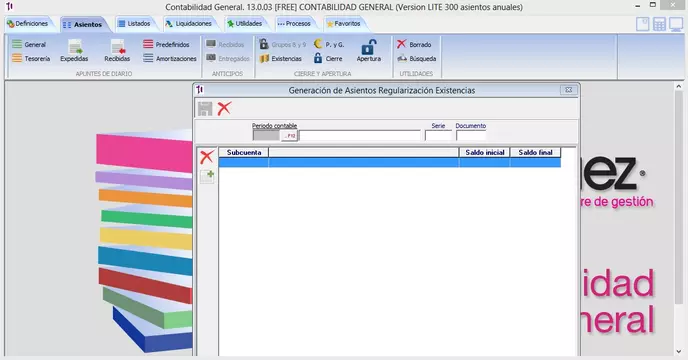Screen dimensions: 688x360
Task: Click the Serie input field
Action: coord(438,136)
